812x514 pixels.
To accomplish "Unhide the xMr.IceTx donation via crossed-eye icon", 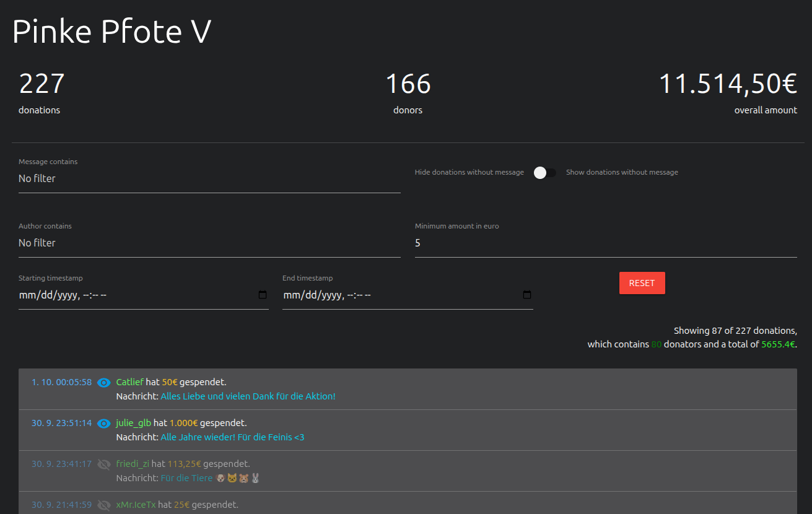I will [104, 505].
